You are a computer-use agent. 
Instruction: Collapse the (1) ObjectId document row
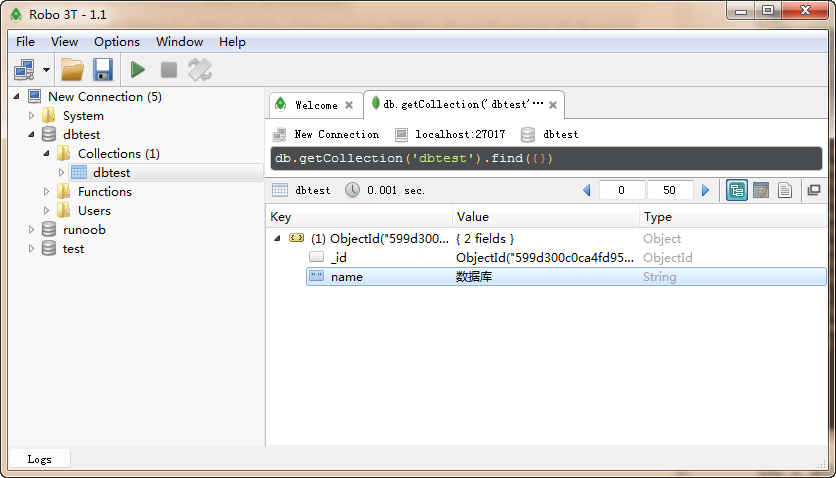tap(277, 238)
